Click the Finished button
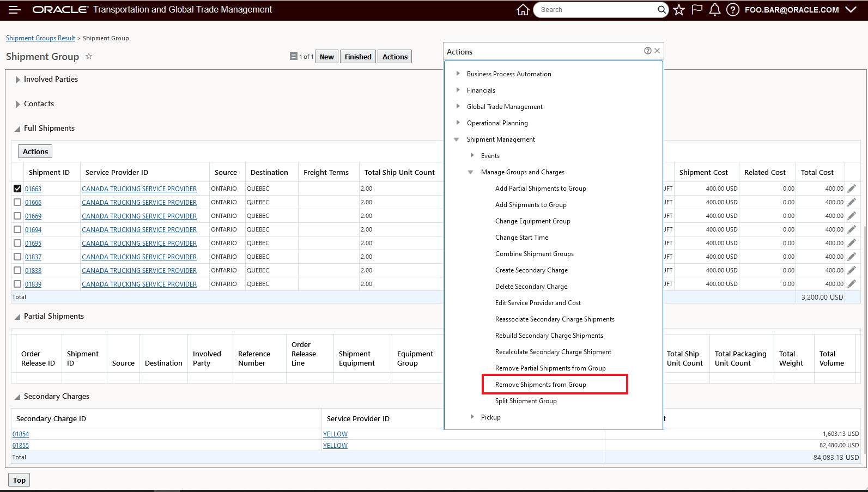Viewport: 868px width, 492px height. [x=357, y=57]
